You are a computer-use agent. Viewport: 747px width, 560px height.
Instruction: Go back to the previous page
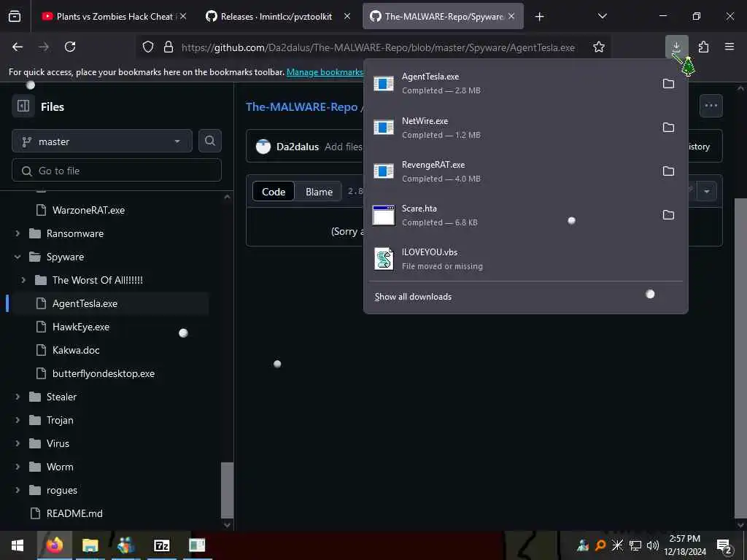[18, 47]
